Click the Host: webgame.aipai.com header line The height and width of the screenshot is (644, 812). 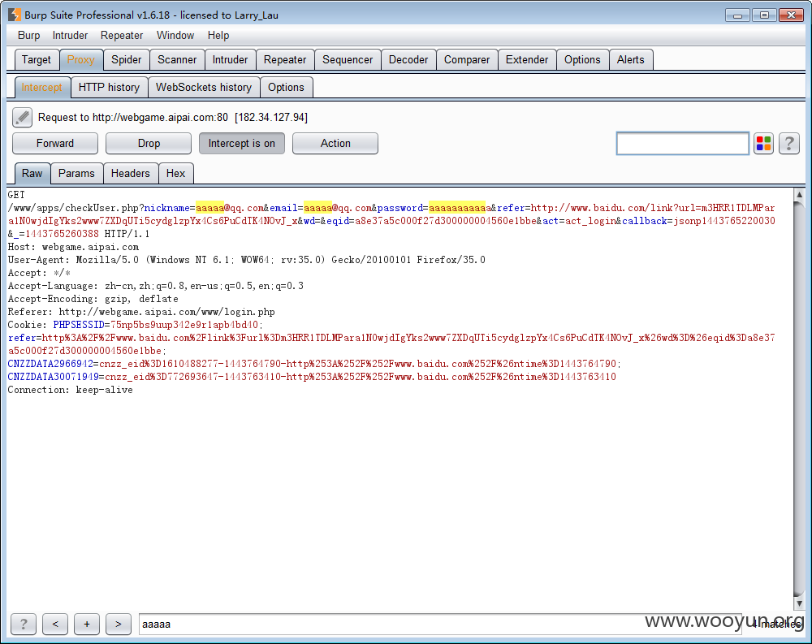click(x=73, y=247)
